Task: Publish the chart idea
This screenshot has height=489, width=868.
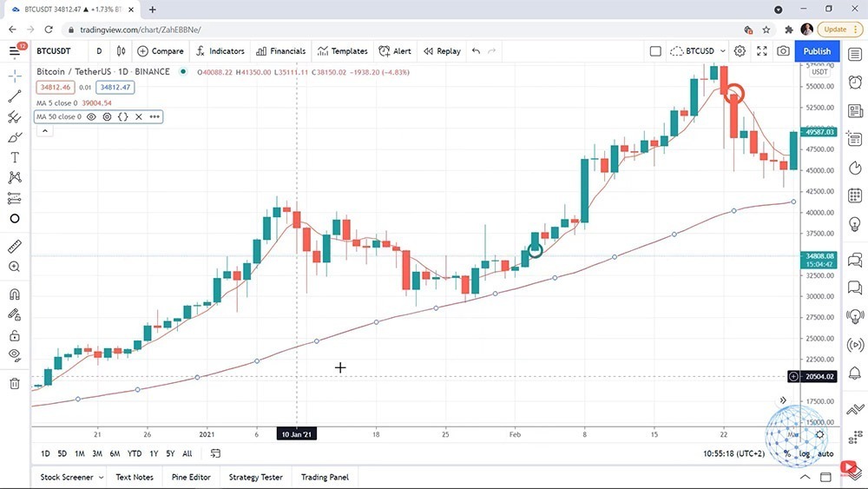Action: coord(817,51)
